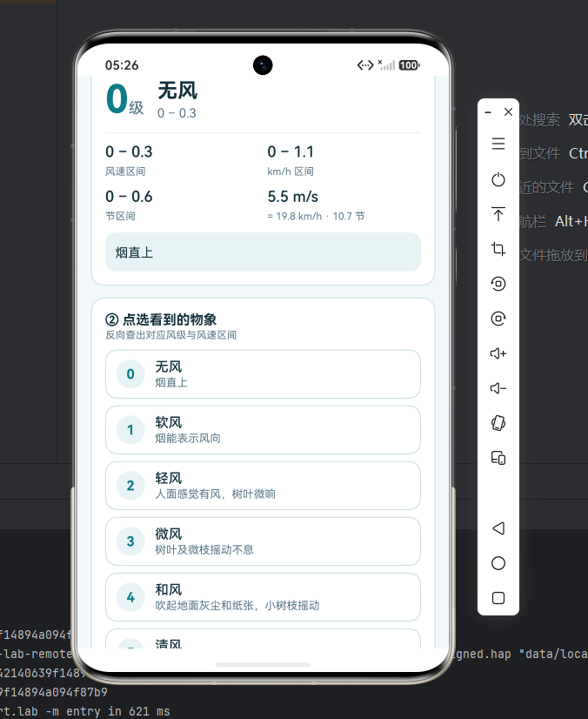Take a screenshot with the crop icon
This screenshot has width=588, height=719.
498,249
